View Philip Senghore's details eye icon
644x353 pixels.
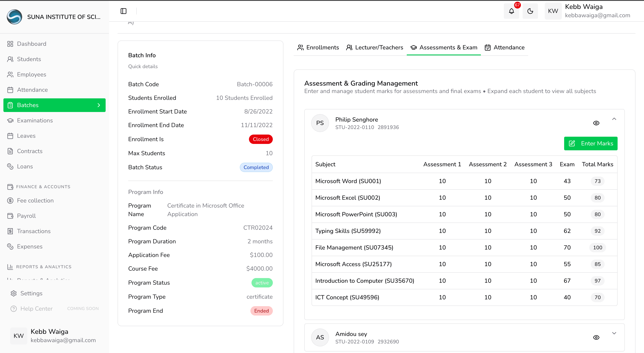point(596,123)
